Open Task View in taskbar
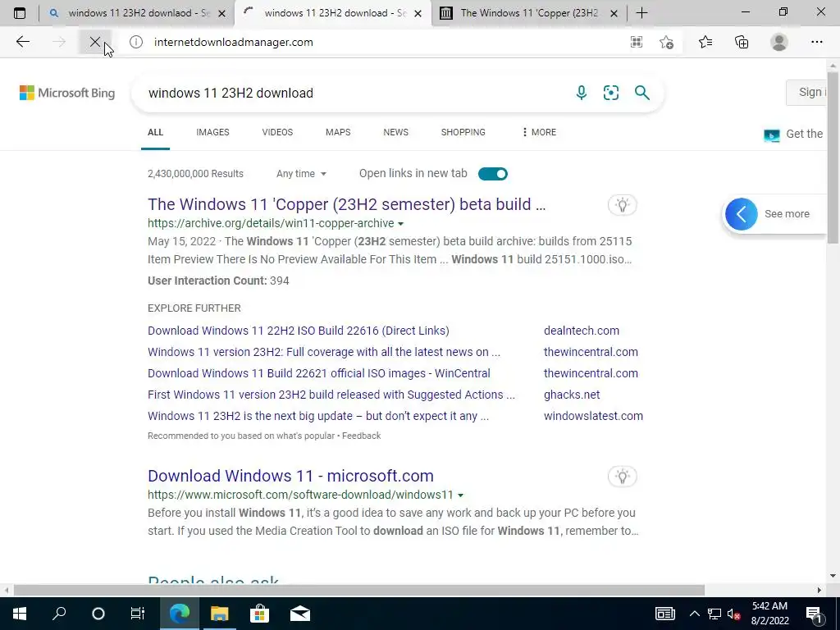The height and width of the screenshot is (630, 840). [x=138, y=614]
